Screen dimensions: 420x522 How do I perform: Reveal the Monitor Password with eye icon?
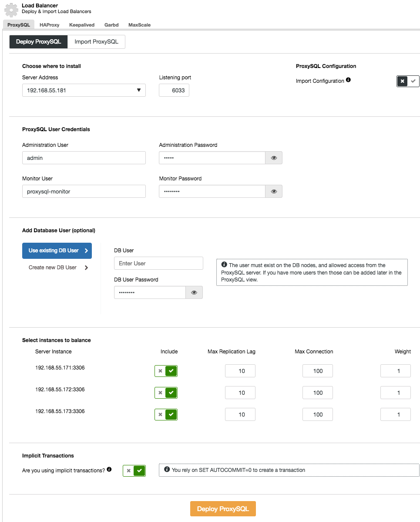(x=274, y=191)
